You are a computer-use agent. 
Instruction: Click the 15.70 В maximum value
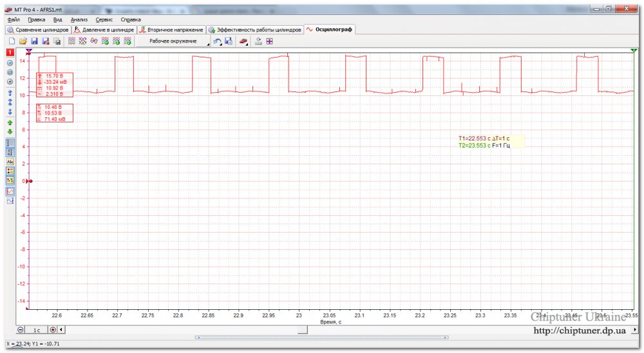(54, 76)
